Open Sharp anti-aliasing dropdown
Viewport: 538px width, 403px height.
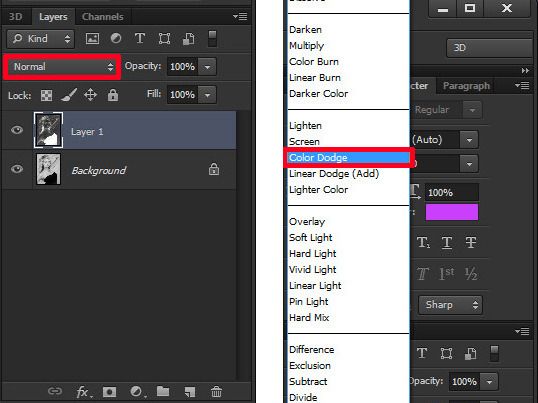(x=450, y=305)
